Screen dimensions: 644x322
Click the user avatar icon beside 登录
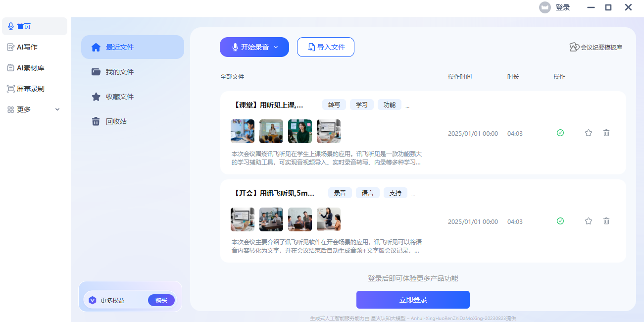pyautogui.click(x=545, y=7)
